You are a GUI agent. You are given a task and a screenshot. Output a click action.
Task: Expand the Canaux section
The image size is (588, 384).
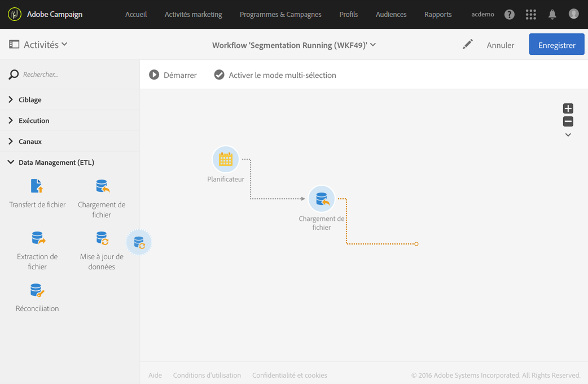point(30,142)
